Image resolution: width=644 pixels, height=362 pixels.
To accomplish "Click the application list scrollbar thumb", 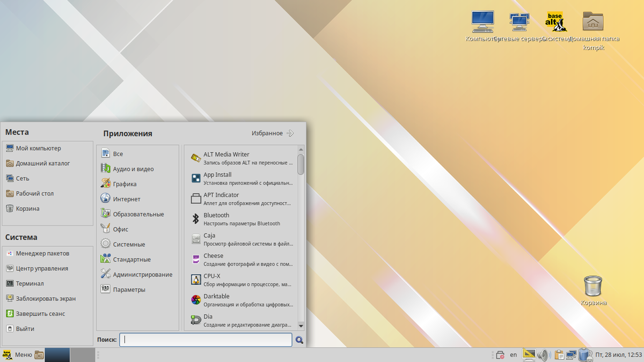I will 301,164.
